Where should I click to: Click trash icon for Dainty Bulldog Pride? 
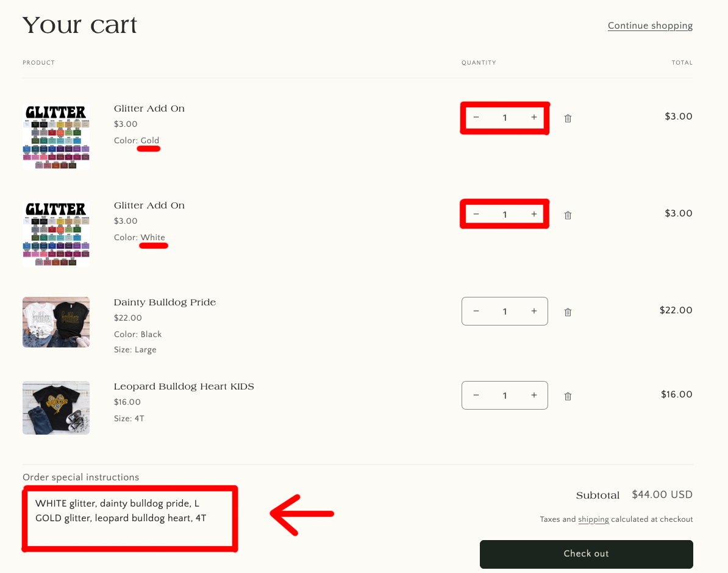pos(568,312)
